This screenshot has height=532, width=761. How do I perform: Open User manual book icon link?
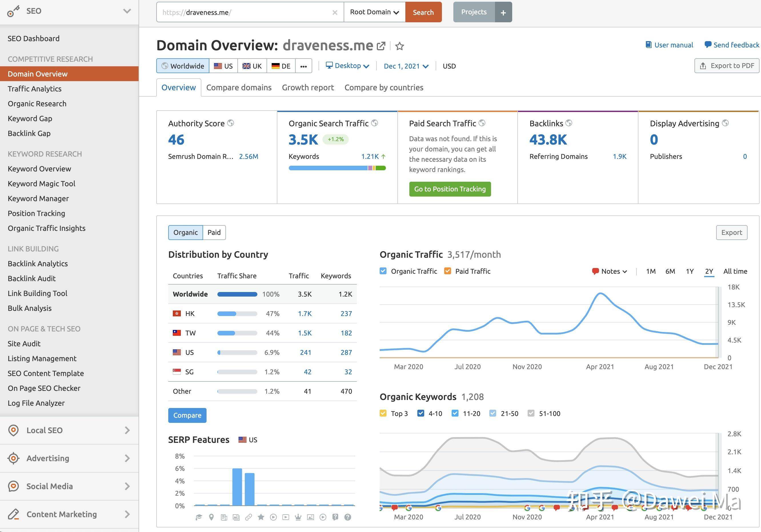[649, 45]
